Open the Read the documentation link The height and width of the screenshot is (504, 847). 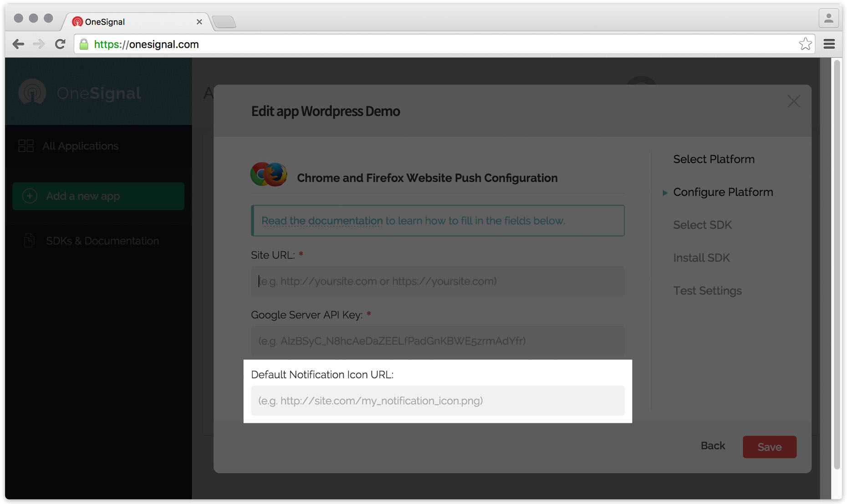(x=322, y=221)
